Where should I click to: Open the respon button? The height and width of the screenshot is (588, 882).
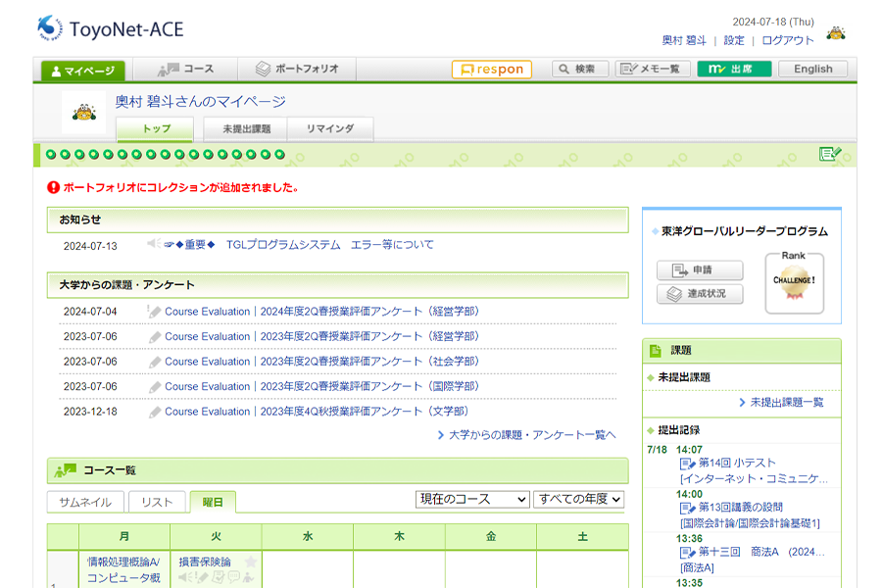pyautogui.click(x=492, y=70)
